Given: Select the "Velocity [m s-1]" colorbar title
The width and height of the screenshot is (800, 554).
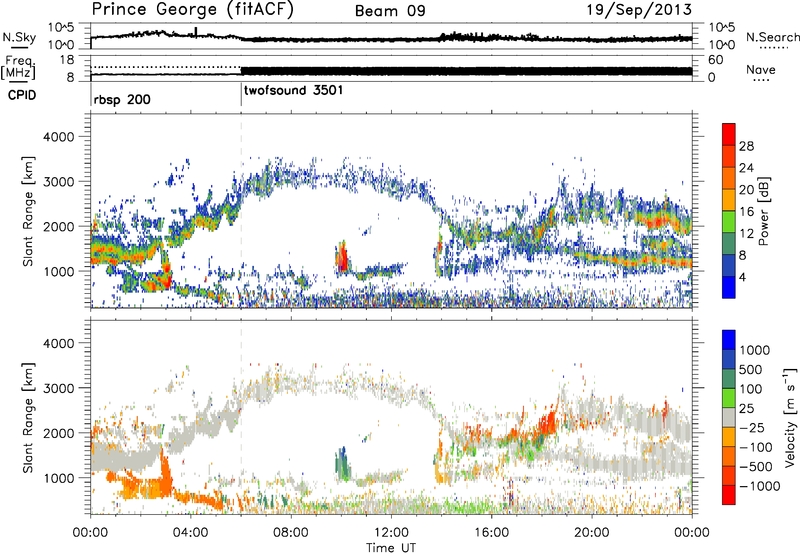Looking at the screenshot, I should 790,416.
